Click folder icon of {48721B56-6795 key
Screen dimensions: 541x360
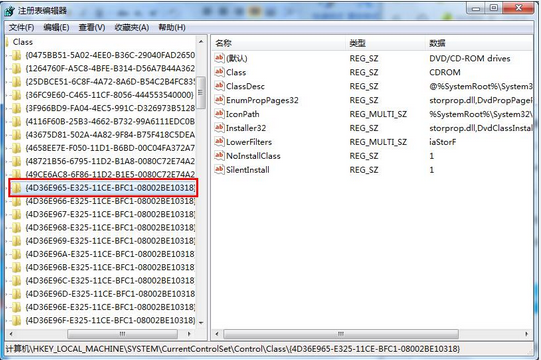tap(16, 161)
